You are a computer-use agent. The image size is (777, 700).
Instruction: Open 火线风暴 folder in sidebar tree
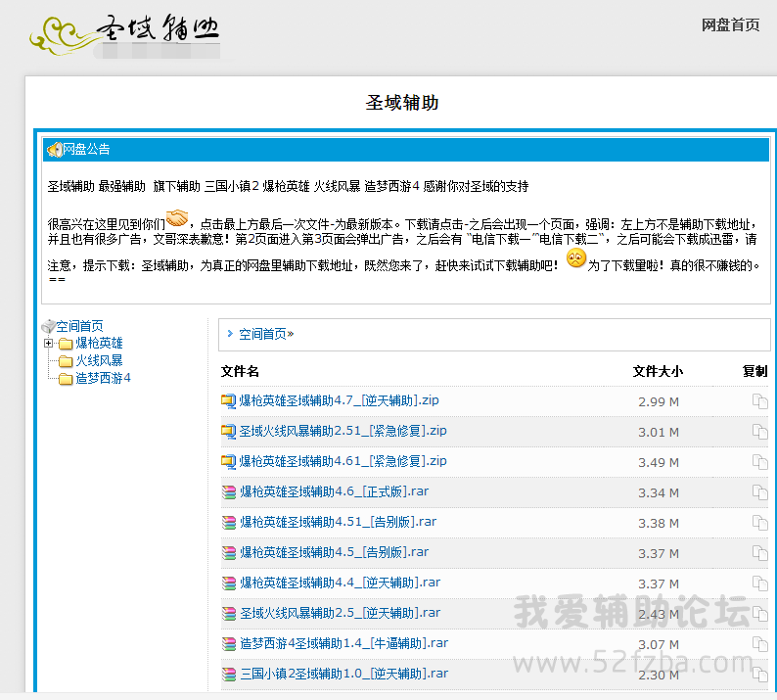pyautogui.click(x=99, y=360)
